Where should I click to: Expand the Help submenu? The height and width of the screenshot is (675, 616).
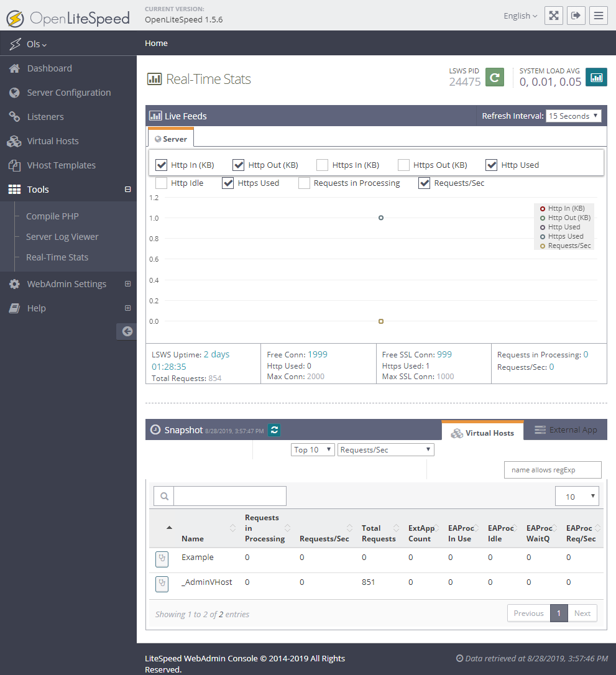coord(128,308)
